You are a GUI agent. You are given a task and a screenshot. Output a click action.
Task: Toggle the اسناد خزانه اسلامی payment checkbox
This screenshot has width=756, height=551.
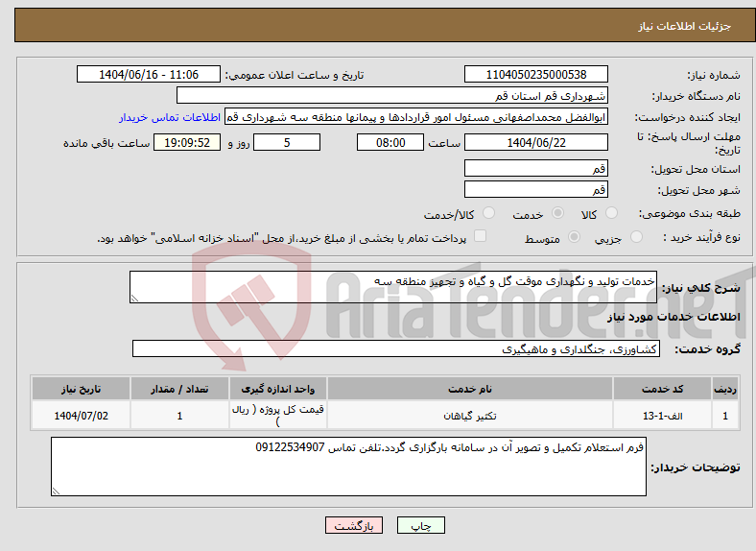coord(481,236)
